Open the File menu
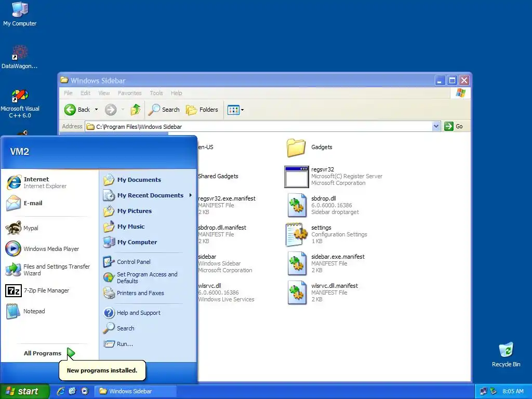The image size is (532, 399). (68, 93)
